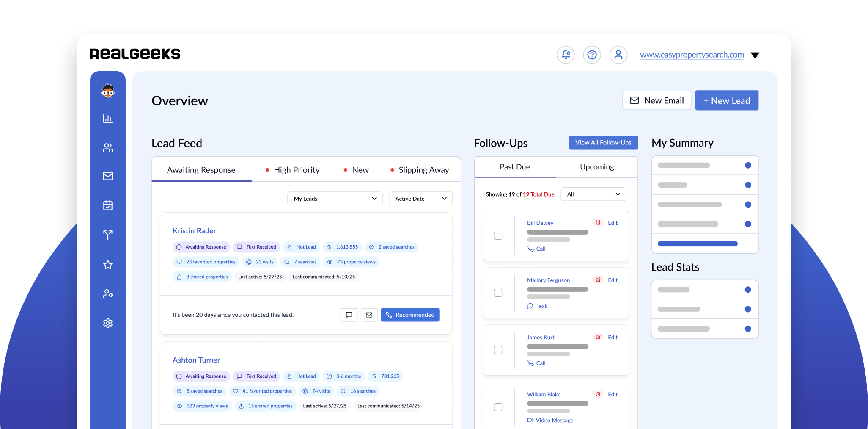Click the help question mark icon
The width and height of the screenshot is (868, 429).
[592, 55]
